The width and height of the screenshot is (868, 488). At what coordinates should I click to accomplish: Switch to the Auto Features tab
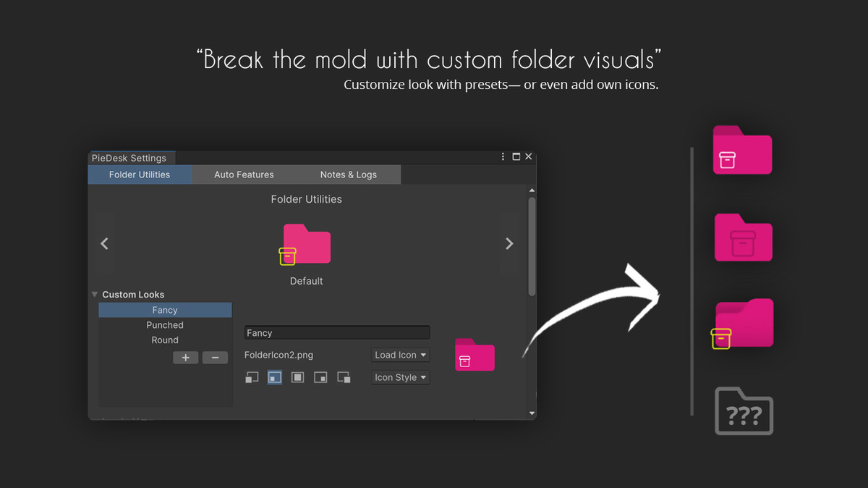244,174
